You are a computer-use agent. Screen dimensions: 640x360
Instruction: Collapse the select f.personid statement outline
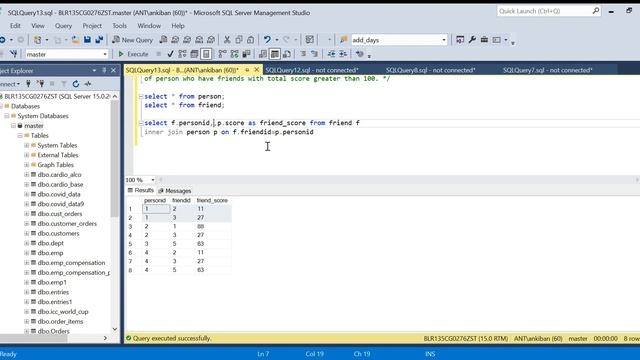141,123
